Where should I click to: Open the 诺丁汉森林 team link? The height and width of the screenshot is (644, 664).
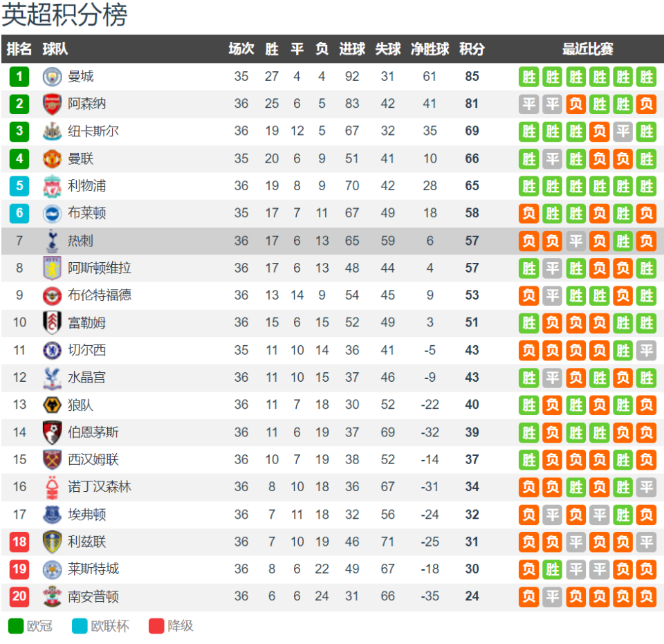[100, 487]
